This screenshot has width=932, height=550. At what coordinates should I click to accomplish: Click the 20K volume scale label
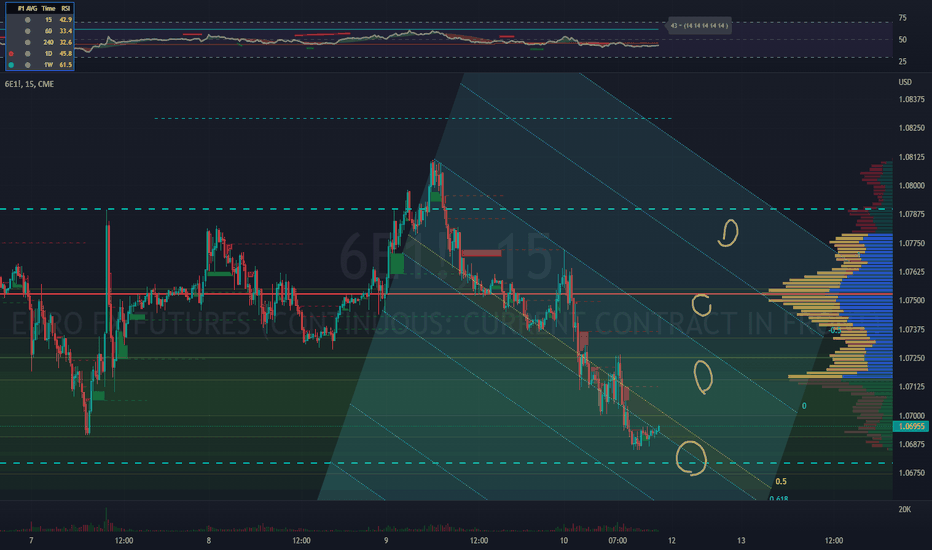904,510
